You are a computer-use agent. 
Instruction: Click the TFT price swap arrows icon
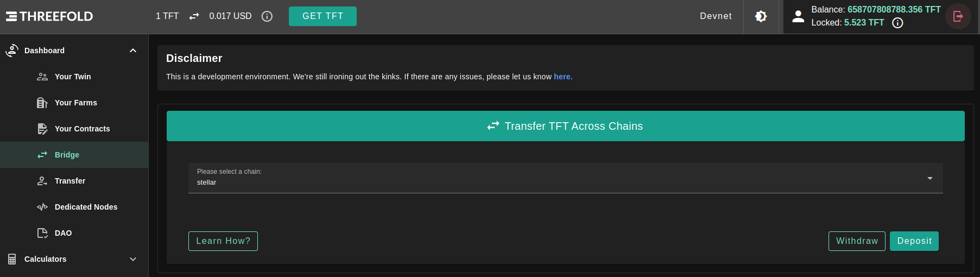(194, 16)
